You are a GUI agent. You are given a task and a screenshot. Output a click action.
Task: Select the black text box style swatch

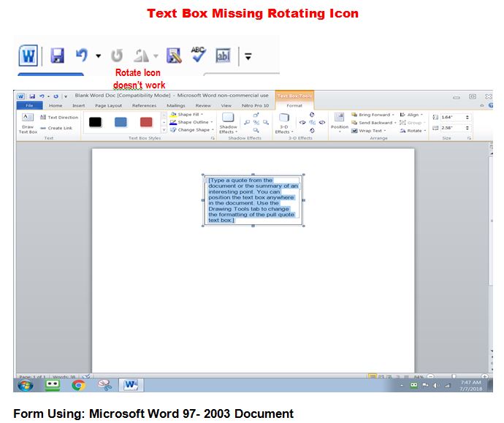click(95, 122)
